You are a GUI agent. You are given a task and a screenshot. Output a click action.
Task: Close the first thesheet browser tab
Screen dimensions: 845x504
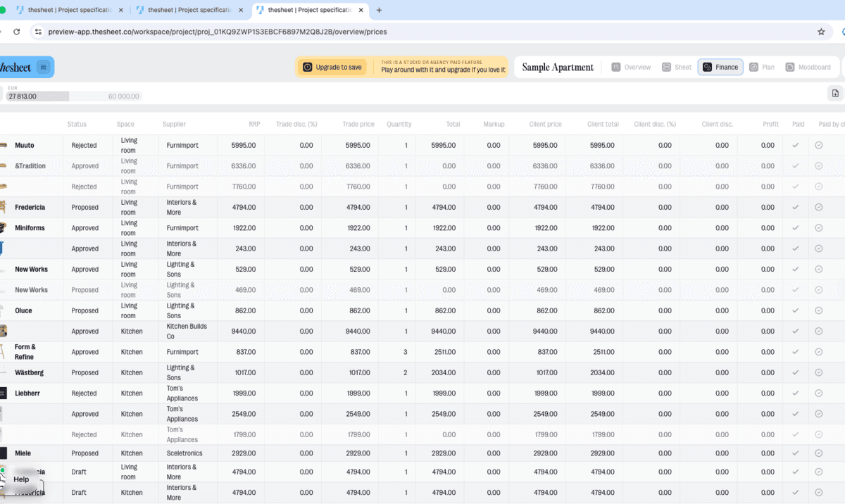120,10
